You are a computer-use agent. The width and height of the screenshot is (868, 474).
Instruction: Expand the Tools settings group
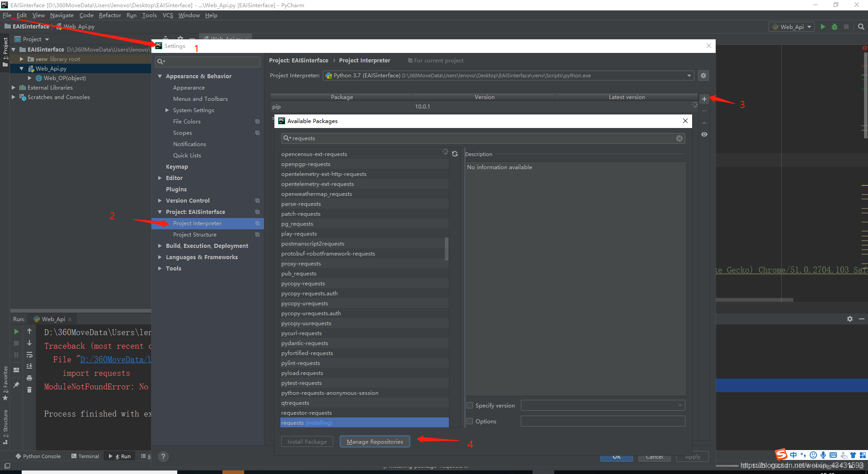pyautogui.click(x=160, y=269)
